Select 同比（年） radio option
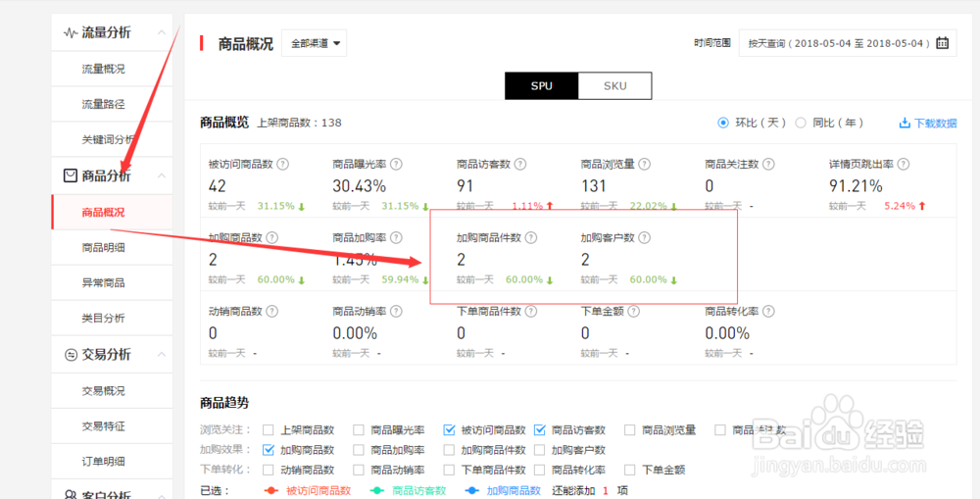980x499 pixels. [x=801, y=124]
